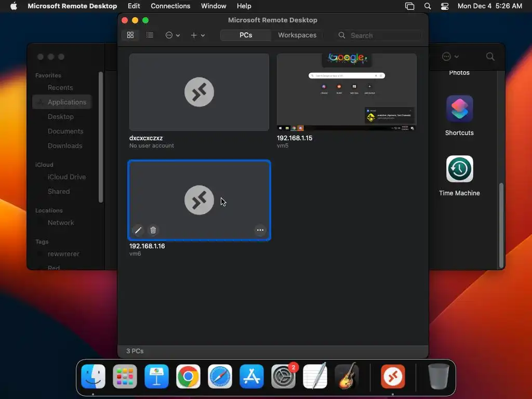Edit the 192.168.1.16 PC with pencil icon
532x399 pixels.
pos(138,230)
